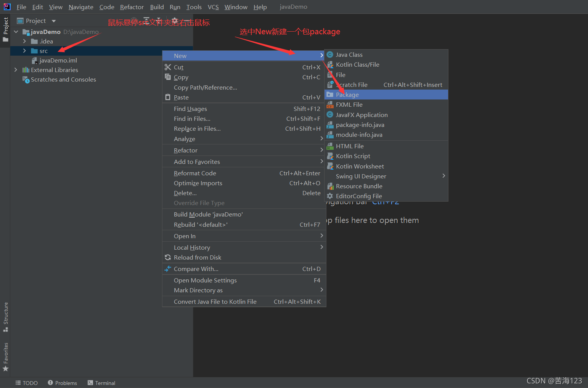
Task: Open the Terminal tool window
Action: [101, 383]
